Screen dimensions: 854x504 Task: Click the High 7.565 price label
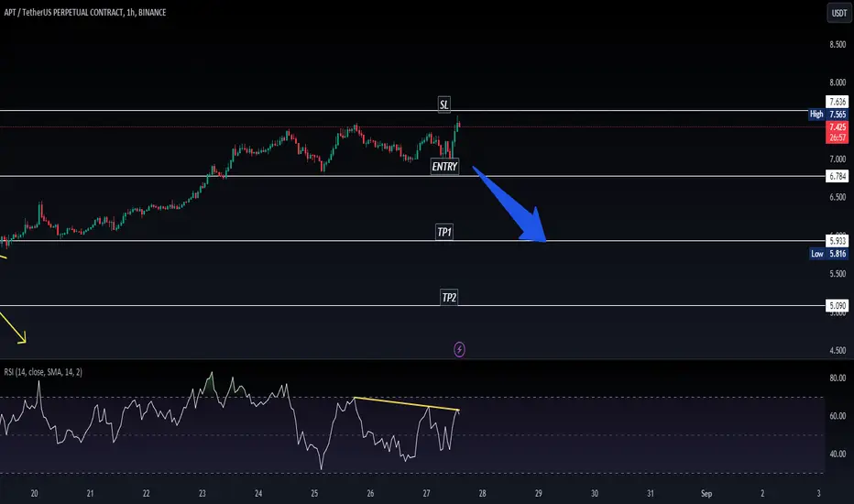(827, 114)
